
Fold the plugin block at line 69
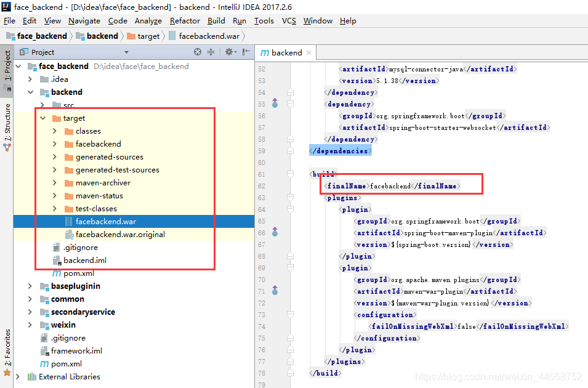pos(290,267)
